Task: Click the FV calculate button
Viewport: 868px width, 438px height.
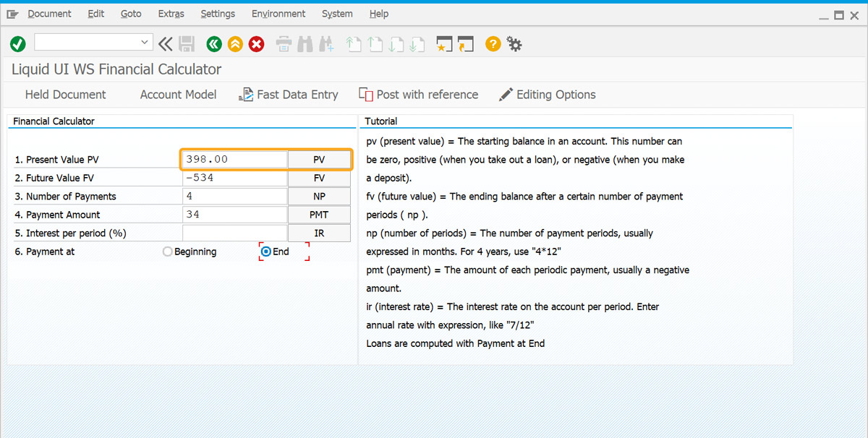Action: click(319, 178)
